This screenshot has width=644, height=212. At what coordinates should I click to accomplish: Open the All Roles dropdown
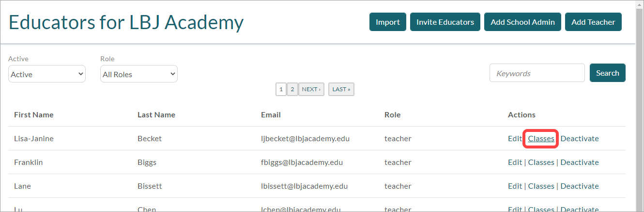[139, 74]
